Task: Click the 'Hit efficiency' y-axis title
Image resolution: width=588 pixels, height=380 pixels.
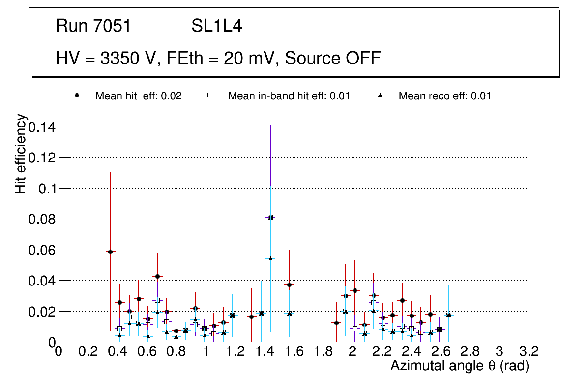Action: [x=21, y=154]
